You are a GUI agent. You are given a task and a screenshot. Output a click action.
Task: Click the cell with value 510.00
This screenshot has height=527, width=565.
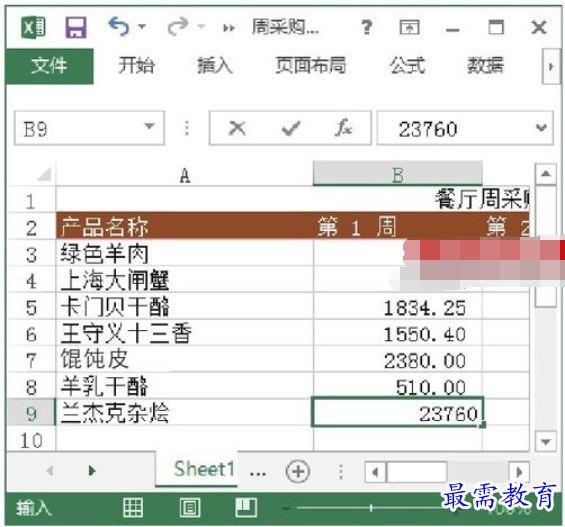(x=398, y=386)
